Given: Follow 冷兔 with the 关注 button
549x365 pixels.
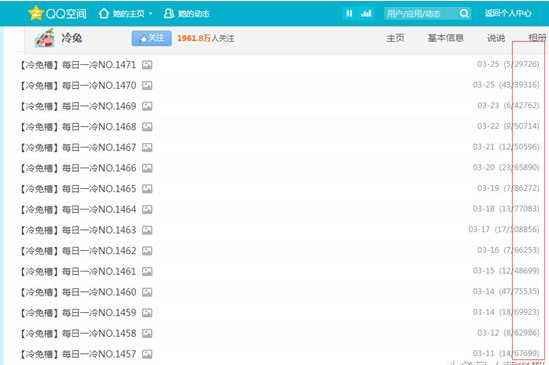Looking at the screenshot, I should [x=152, y=38].
